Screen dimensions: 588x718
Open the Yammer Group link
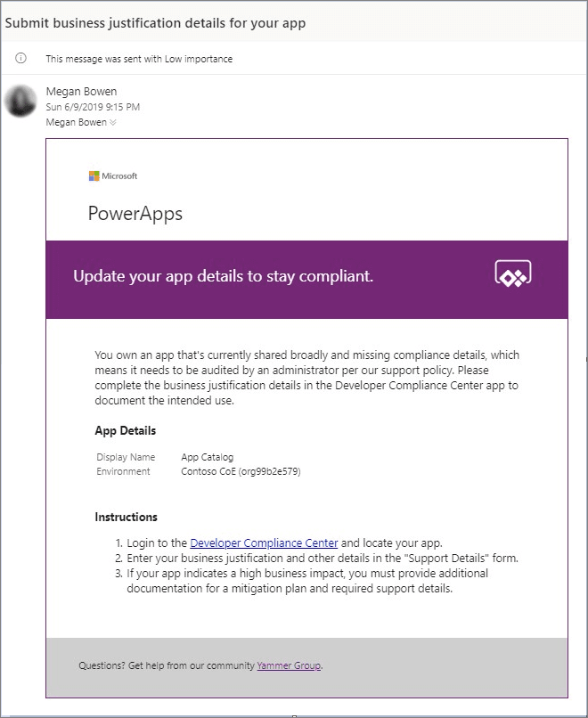pyautogui.click(x=289, y=665)
